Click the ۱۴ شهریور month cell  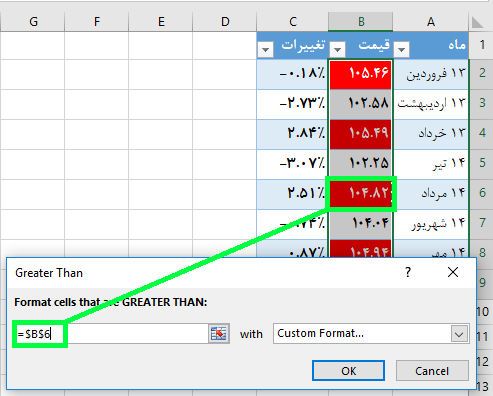431,224
